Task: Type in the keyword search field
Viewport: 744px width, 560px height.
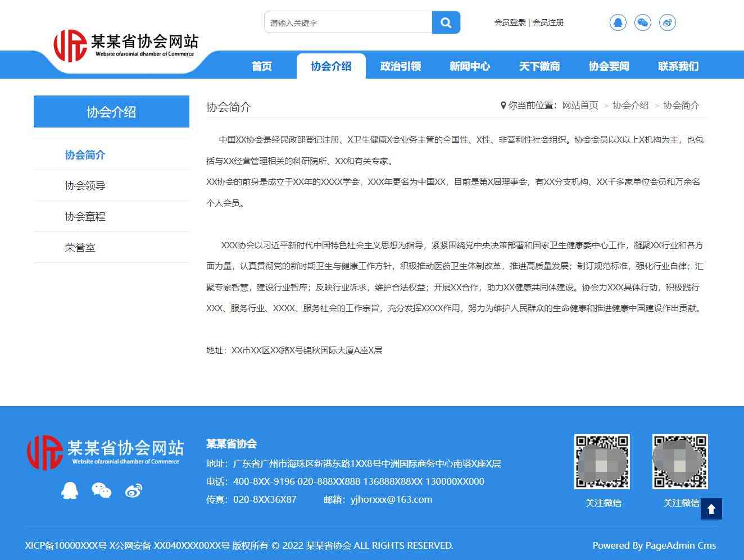Action: pos(348,22)
